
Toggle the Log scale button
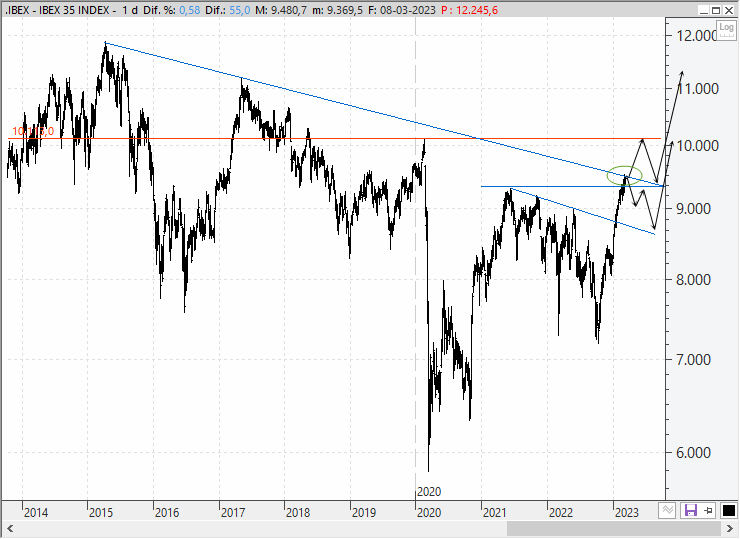(x=726, y=30)
